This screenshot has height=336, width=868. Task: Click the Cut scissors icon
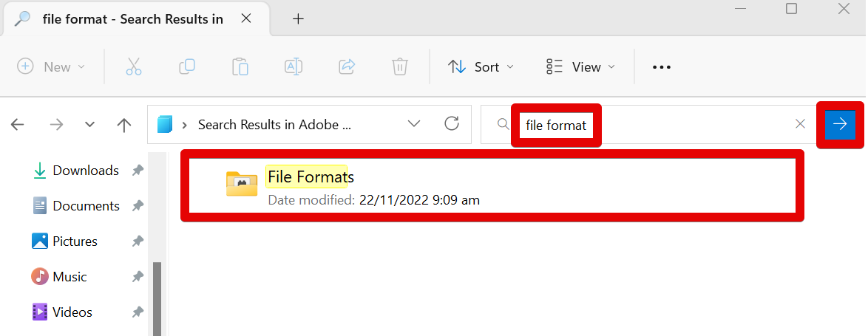coord(133,66)
